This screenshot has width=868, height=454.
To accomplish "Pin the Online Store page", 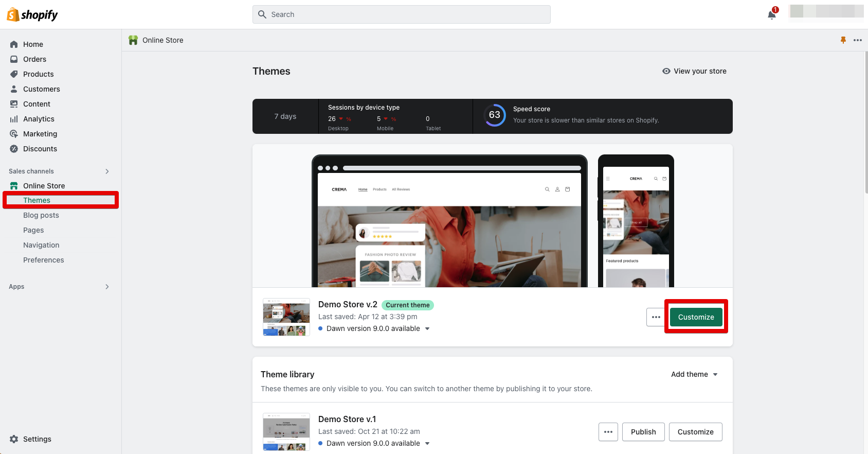I will [x=843, y=40].
